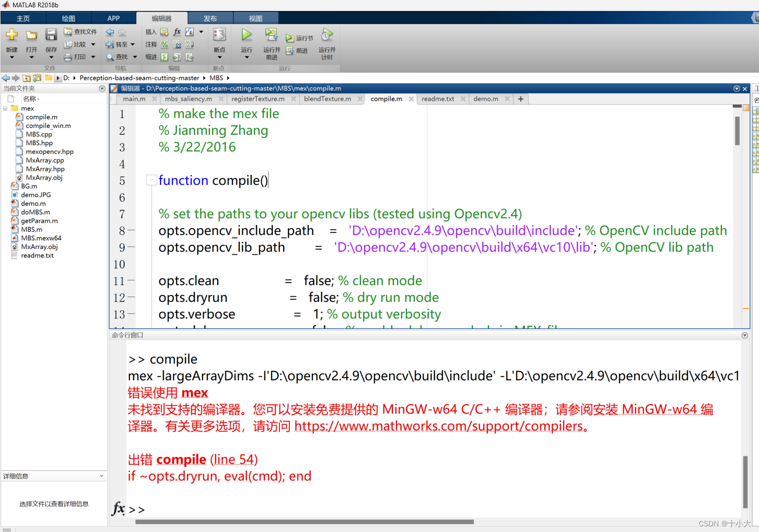
Task: Open the dropdown arrow under 打开
Action: point(31,57)
